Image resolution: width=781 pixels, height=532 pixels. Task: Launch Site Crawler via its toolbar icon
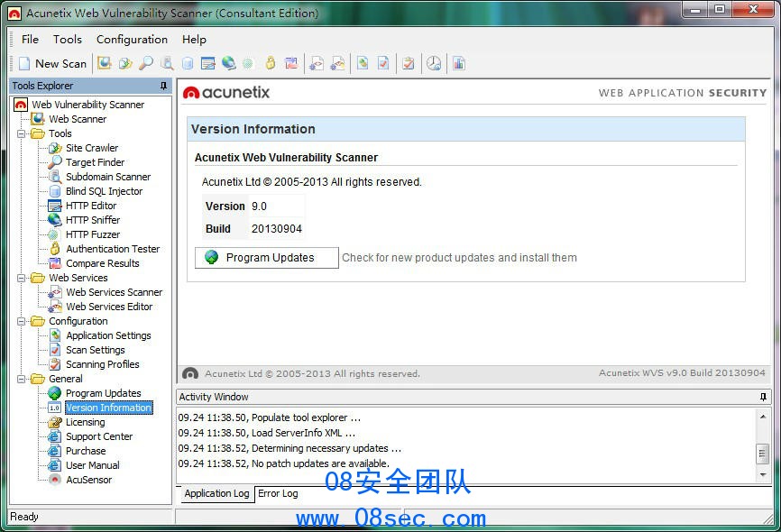point(125,63)
